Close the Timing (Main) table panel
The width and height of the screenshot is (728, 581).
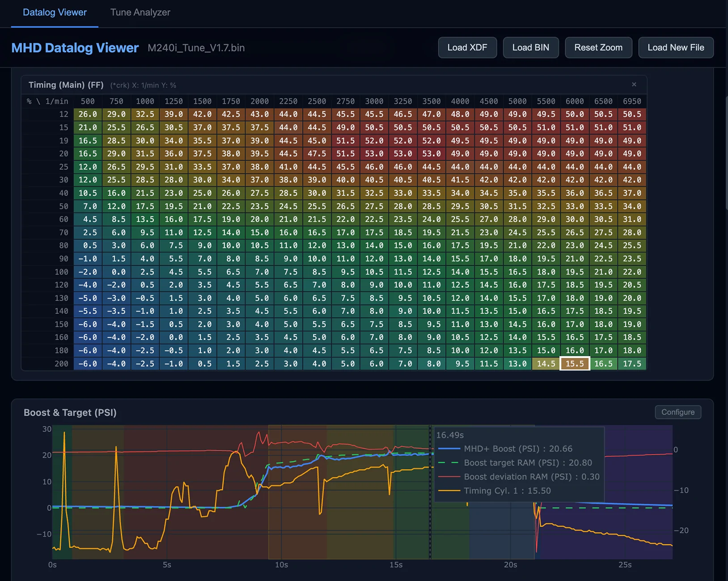(x=634, y=84)
